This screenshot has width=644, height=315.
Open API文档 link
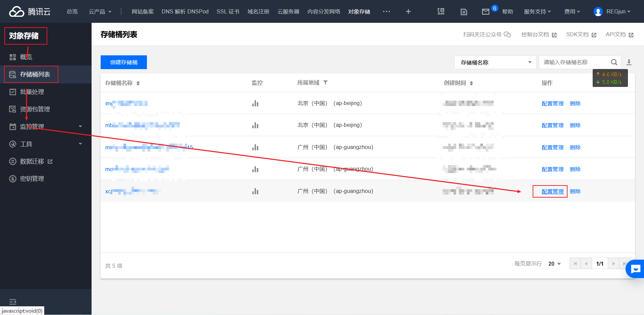[x=619, y=34]
